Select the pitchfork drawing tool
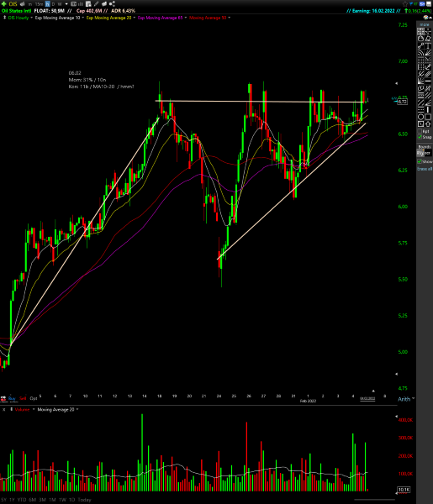 [420, 74]
